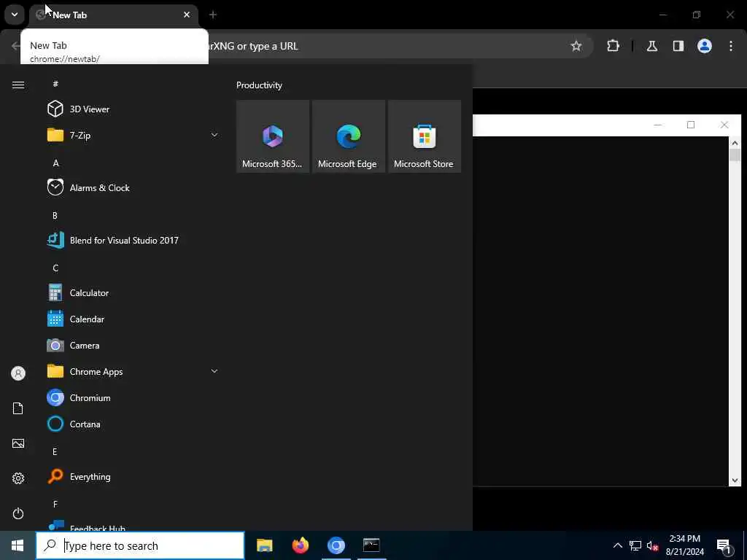The width and height of the screenshot is (747, 560).
Task: Open the Chrome Labs flask icon
Action: point(651,46)
